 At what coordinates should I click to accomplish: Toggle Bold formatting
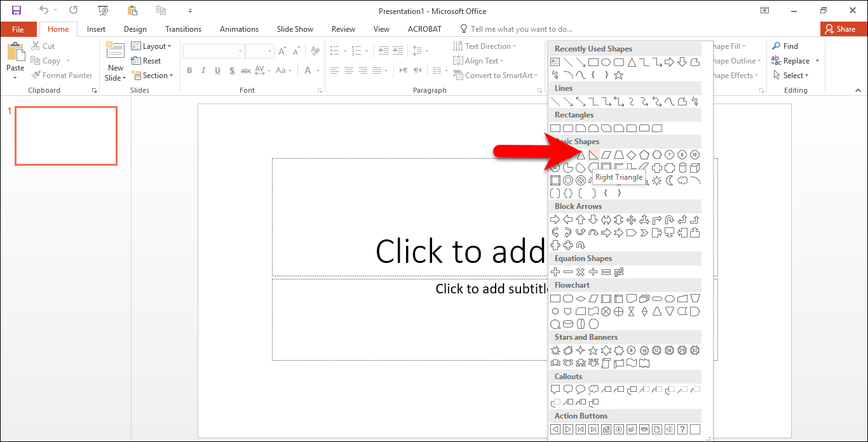[189, 70]
